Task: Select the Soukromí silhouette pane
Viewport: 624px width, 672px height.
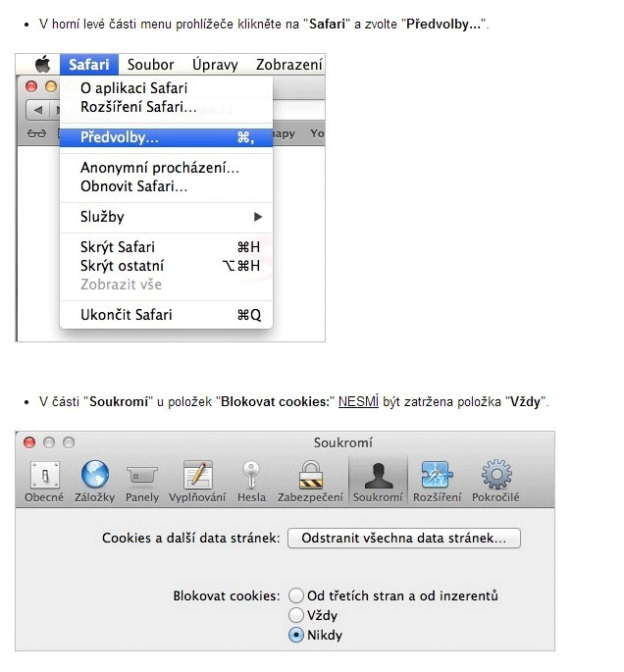Action: tap(378, 482)
